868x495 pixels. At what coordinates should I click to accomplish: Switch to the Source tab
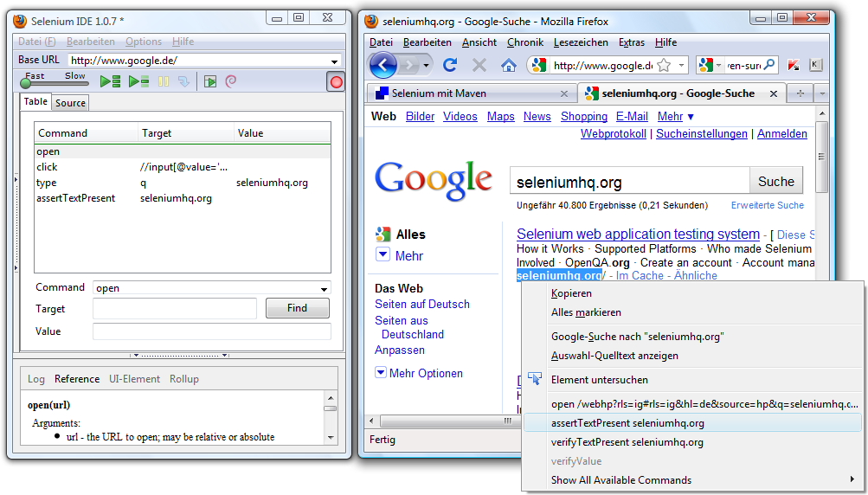70,103
